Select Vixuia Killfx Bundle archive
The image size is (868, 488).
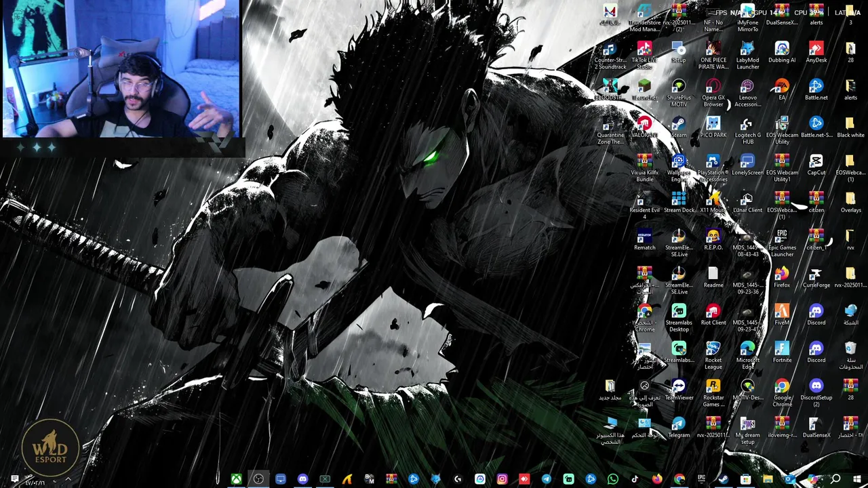point(644,168)
